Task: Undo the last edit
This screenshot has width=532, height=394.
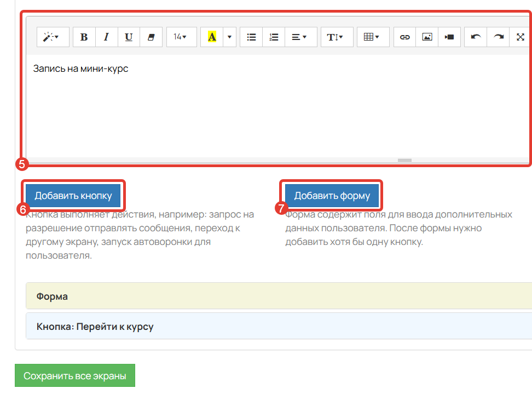Action: click(476, 37)
